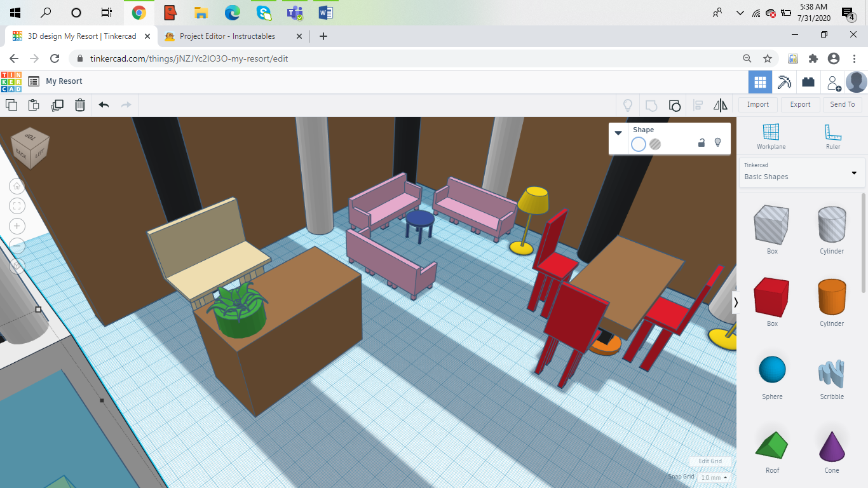
Task: Click the Show all lightbulb icon in the toolbar
Action: click(628, 105)
